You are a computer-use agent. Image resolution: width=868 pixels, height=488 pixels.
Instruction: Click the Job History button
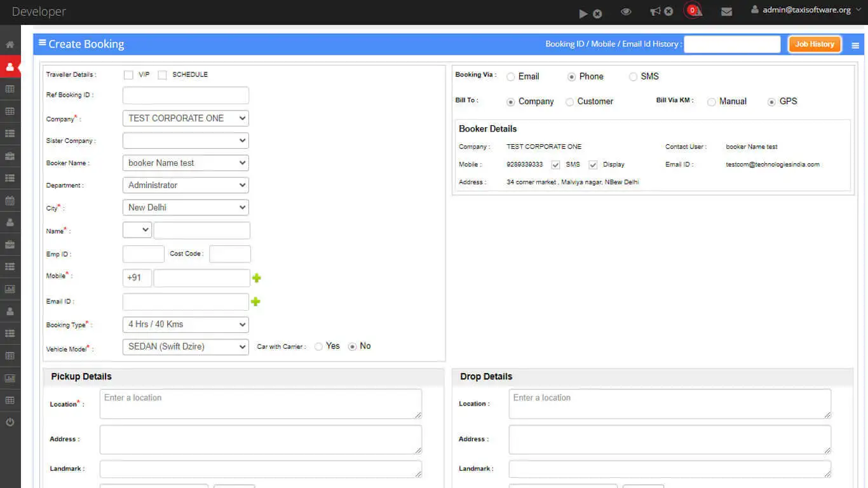814,44
